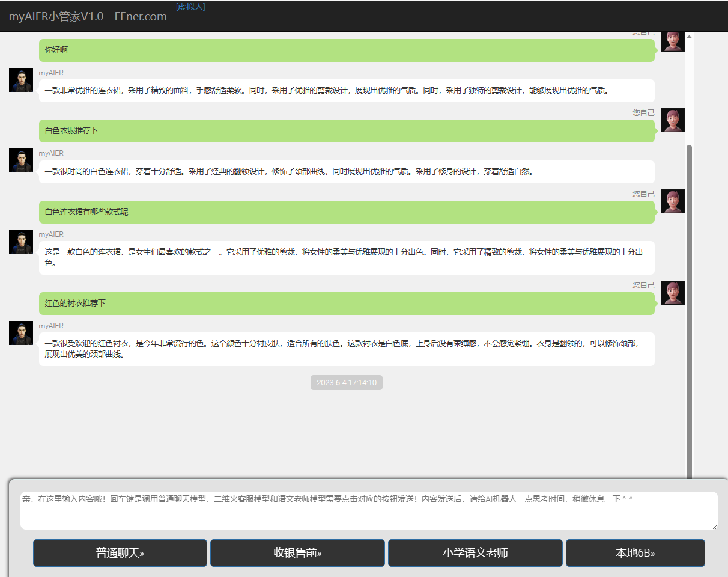Click the reply starting 一款很时尚的白色连衣裙
728x577 pixels.
click(347, 172)
